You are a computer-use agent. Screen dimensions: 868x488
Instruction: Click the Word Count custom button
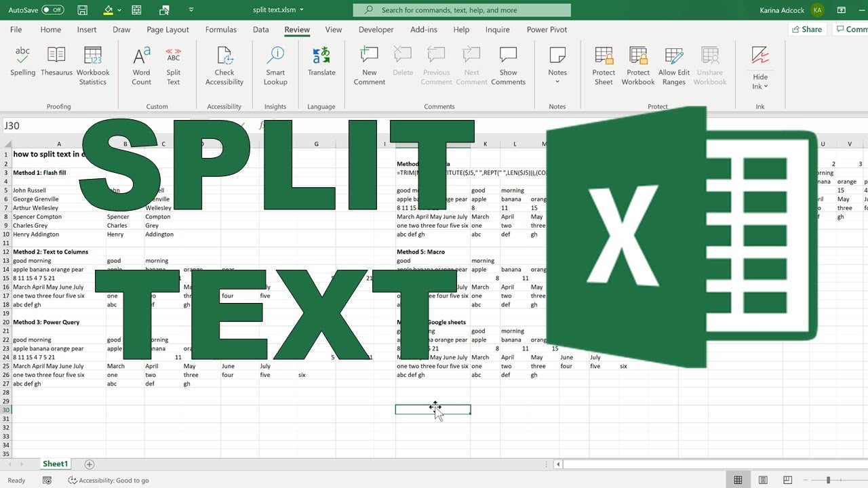click(142, 66)
